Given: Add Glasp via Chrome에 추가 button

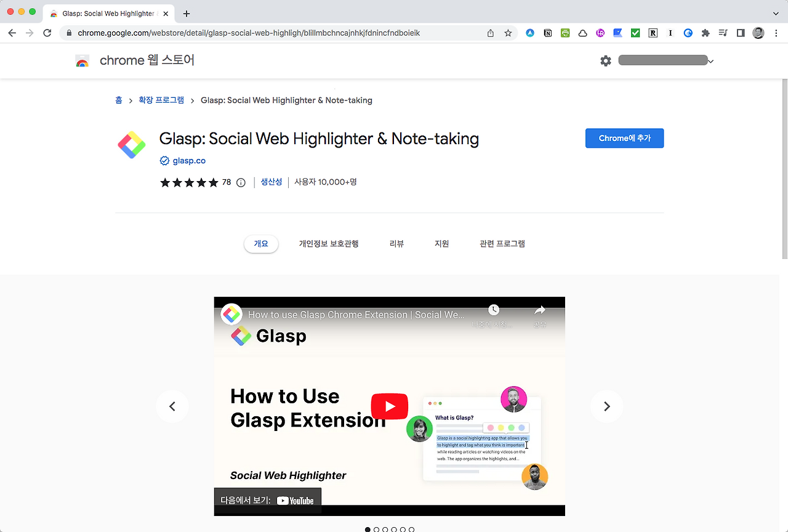Looking at the screenshot, I should (x=624, y=139).
